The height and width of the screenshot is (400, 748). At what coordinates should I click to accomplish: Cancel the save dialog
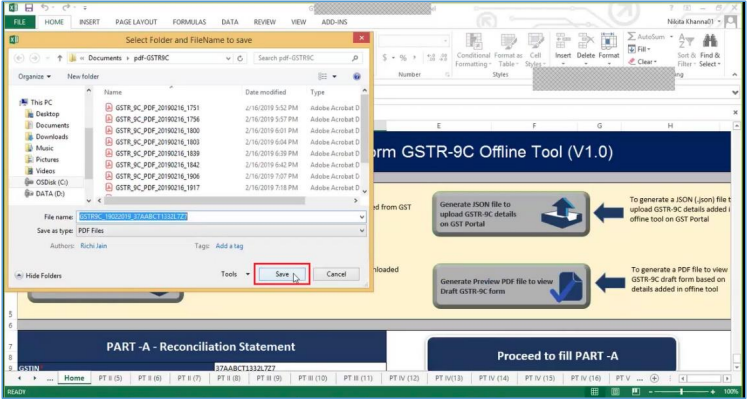336,274
